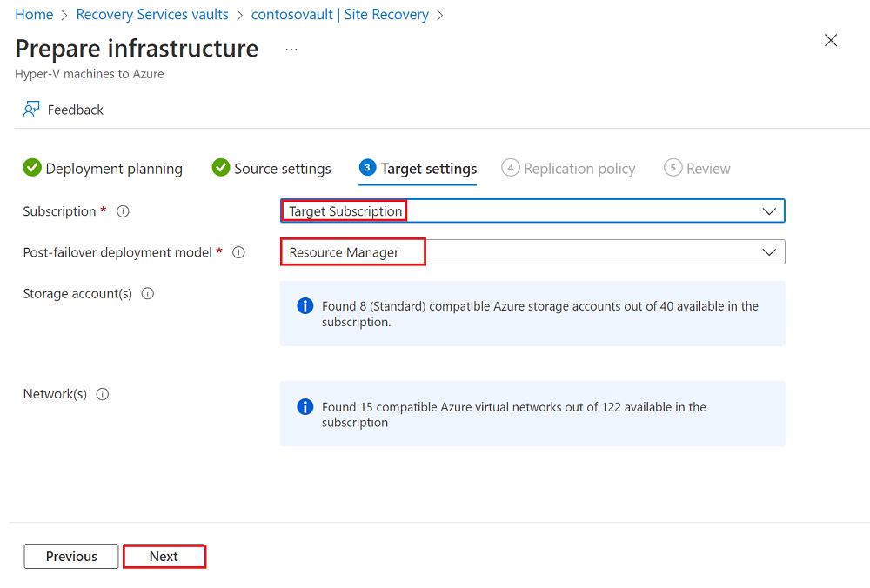Viewport: 870px width, 588px height.
Task: Expand the Post-failover deployment model dropdown
Action: pos(769,251)
